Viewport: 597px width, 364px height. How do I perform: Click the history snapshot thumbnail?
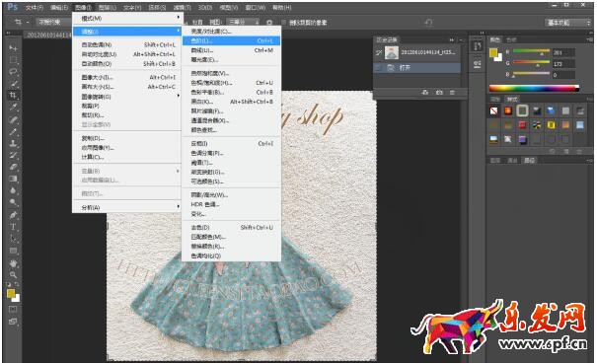(392, 52)
